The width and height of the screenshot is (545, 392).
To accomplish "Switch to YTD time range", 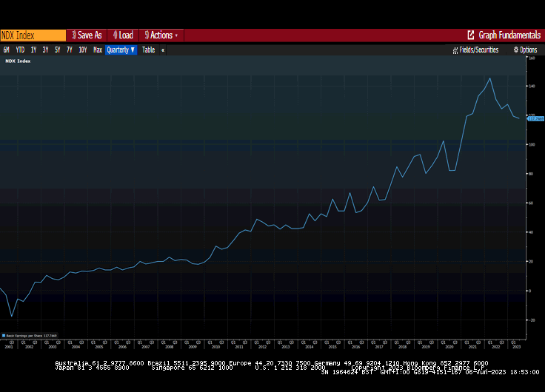I will [20, 50].
